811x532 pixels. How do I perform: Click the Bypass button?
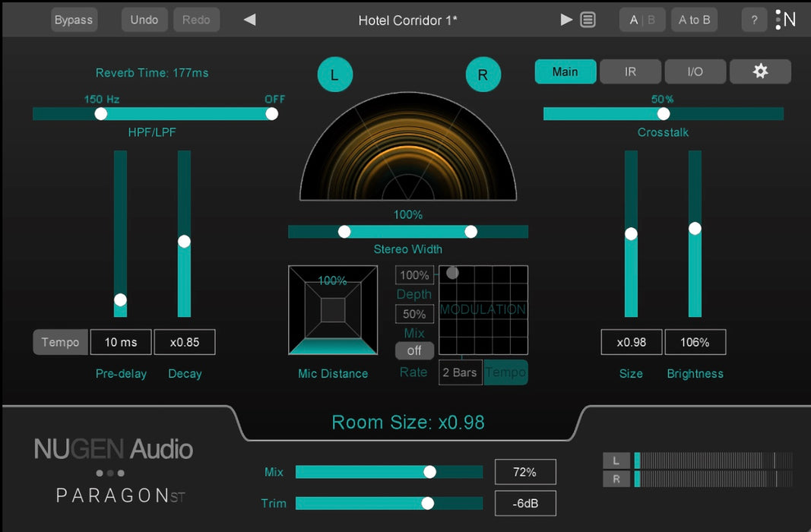pos(74,20)
